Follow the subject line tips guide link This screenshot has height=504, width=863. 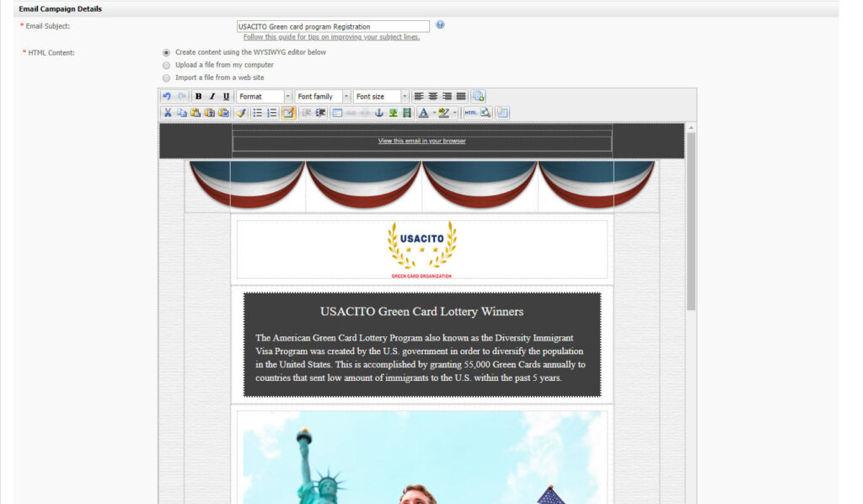pyautogui.click(x=331, y=37)
